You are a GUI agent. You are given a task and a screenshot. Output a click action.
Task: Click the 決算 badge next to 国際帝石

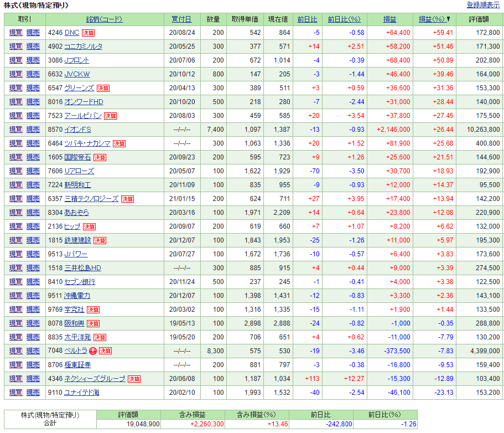(x=100, y=157)
